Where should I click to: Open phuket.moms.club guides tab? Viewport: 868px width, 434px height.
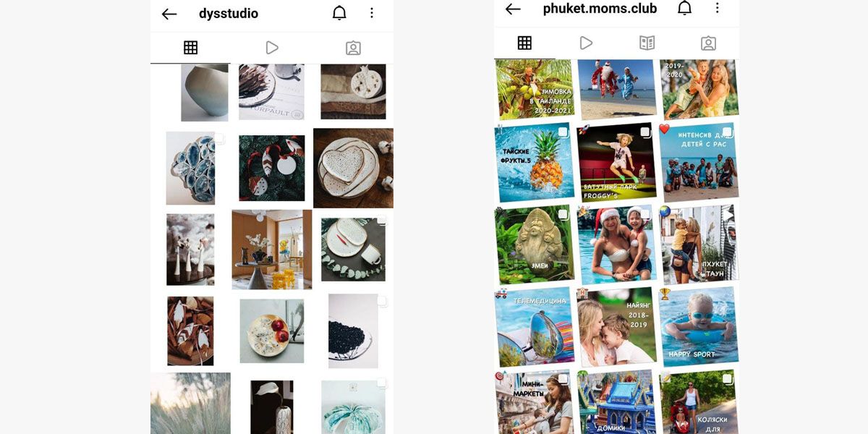point(647,43)
